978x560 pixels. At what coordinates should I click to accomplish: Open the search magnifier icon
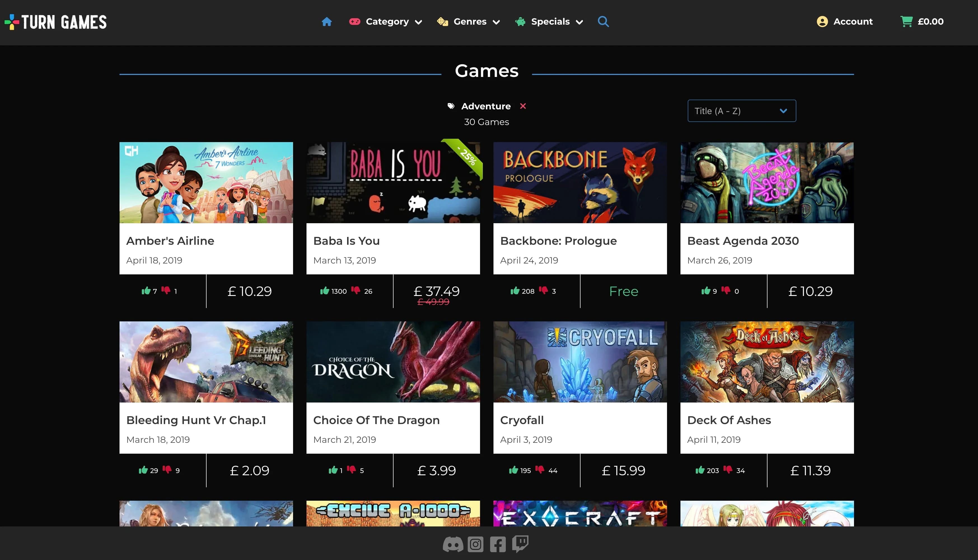click(x=603, y=22)
